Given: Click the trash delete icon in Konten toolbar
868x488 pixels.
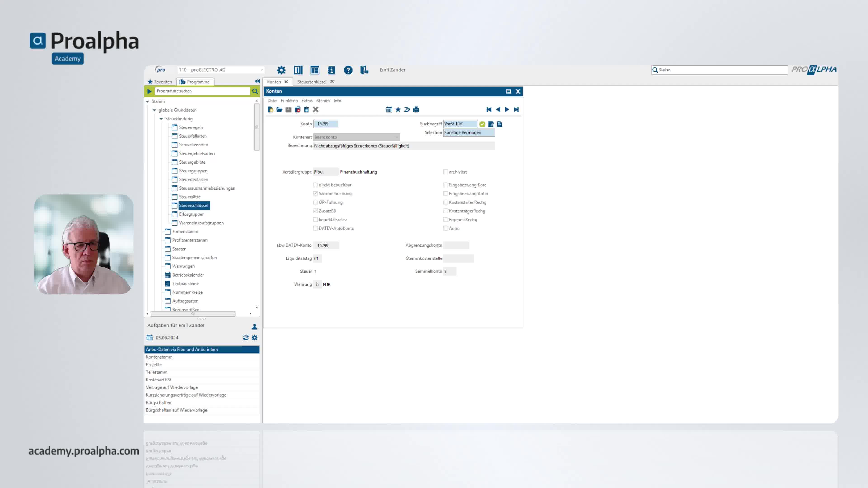Looking at the screenshot, I should (306, 109).
